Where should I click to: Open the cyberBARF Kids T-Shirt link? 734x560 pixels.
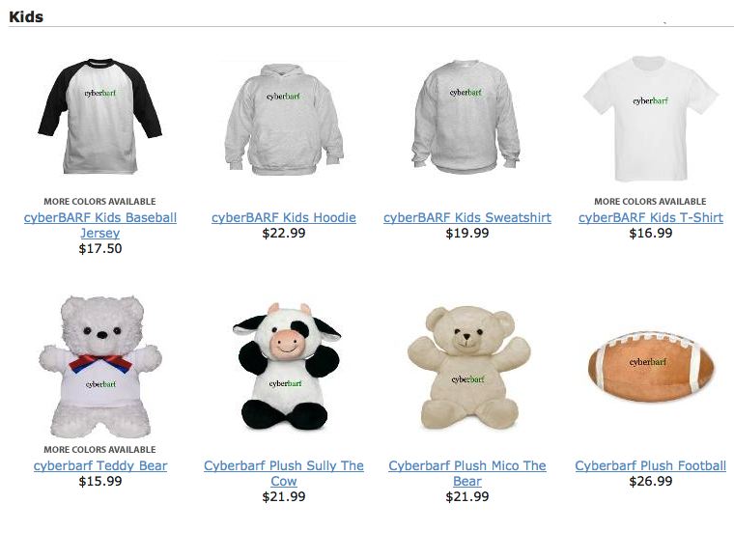click(651, 217)
